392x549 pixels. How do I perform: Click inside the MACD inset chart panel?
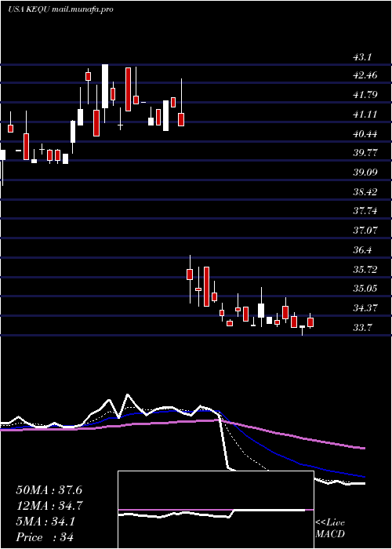[x=216, y=510]
